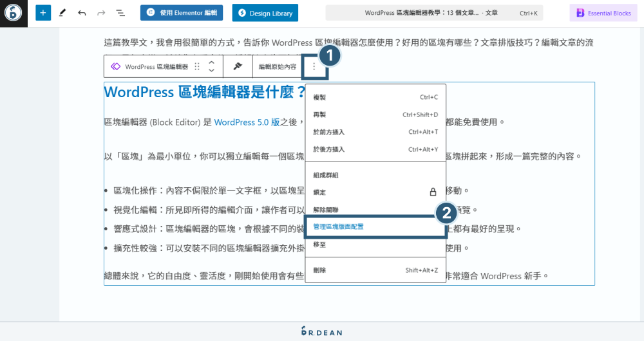
Task: Select 於前方插入 menu entry
Action: coord(375,132)
